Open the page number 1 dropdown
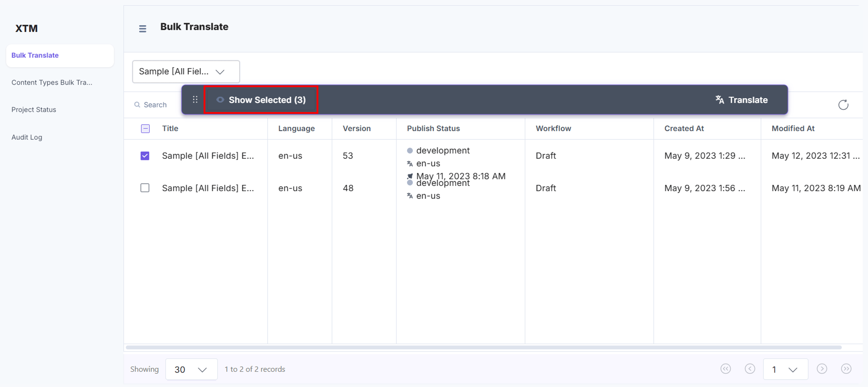868x387 pixels. (x=785, y=369)
